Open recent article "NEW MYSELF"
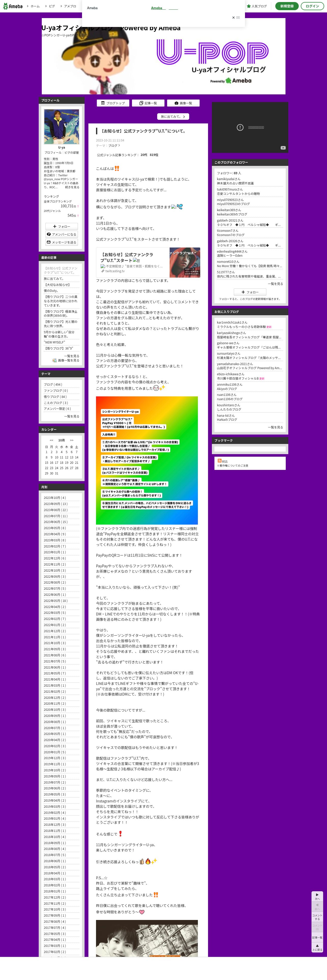The width and height of the screenshot is (327, 980). tap(54, 342)
